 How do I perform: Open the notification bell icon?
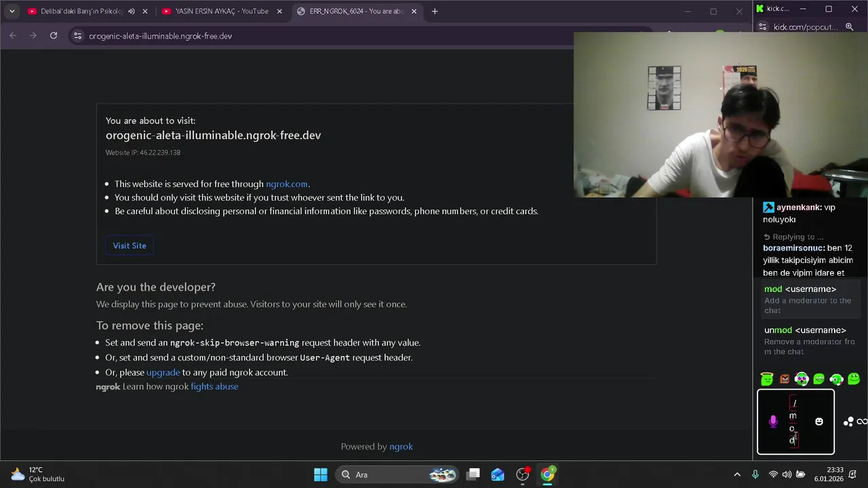pyautogui.click(x=853, y=474)
